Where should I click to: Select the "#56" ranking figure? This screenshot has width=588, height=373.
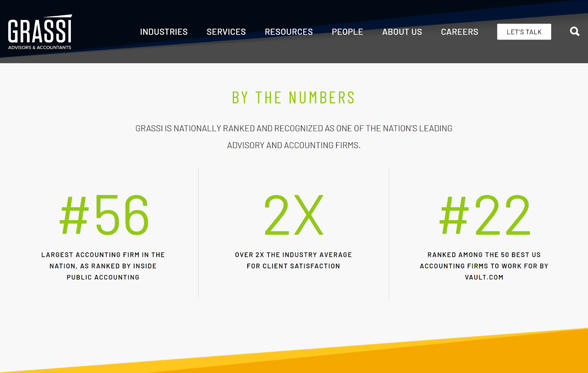pos(104,215)
